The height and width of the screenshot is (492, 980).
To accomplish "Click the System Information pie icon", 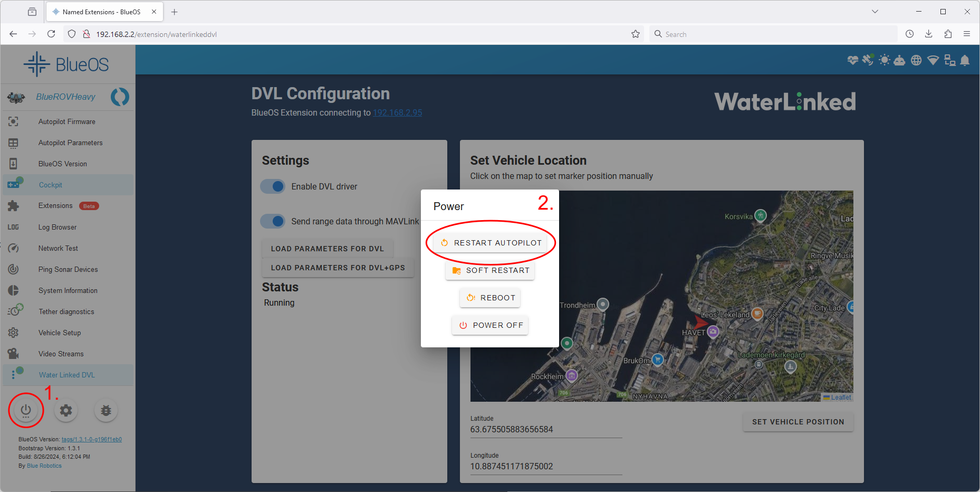I will (x=13, y=290).
